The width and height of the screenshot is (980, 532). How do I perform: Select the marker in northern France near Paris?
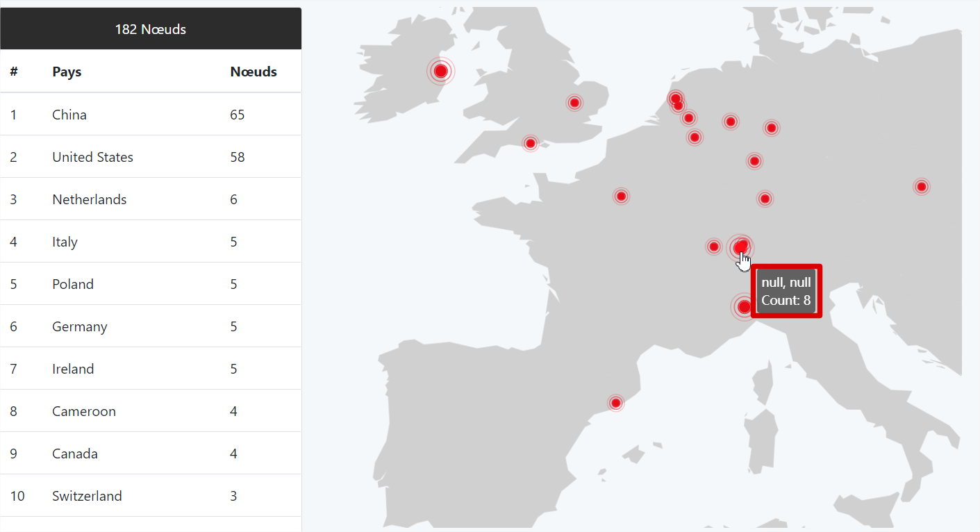point(621,197)
